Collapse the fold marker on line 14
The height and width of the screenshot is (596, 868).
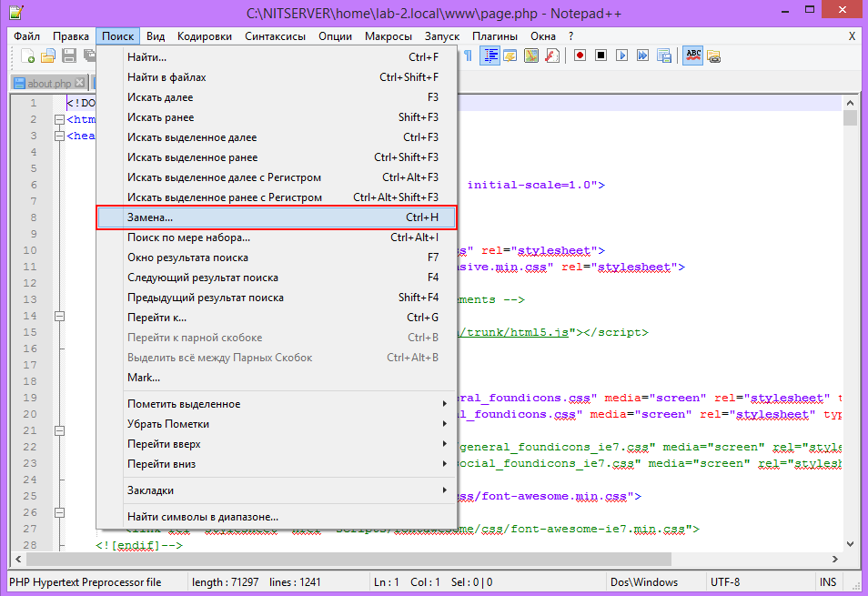pyautogui.click(x=60, y=317)
